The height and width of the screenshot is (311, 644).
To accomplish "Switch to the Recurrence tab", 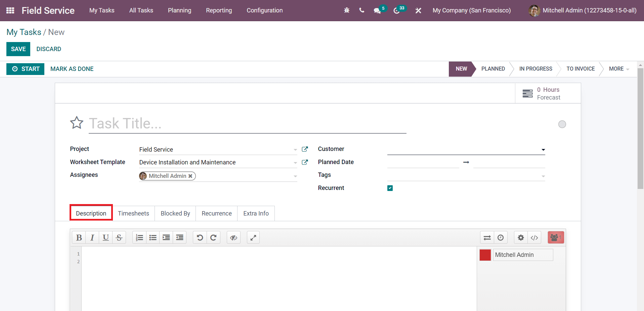I will (x=217, y=213).
